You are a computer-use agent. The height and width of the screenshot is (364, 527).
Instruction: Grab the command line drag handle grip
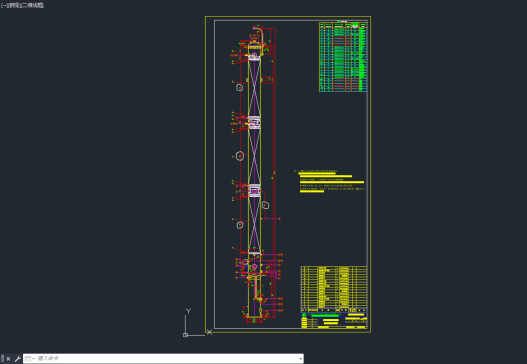pyautogui.click(x=3, y=359)
